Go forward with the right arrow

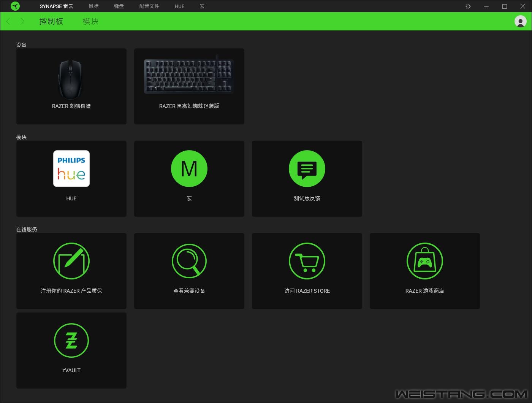click(22, 21)
